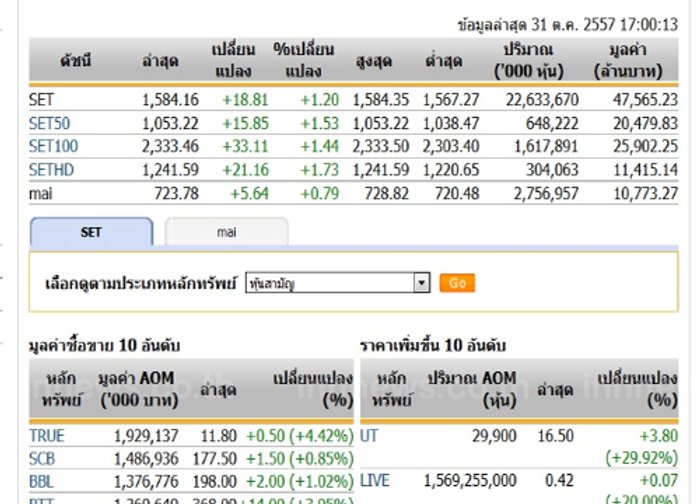Expand the security type dropdown arrow

pos(422,283)
